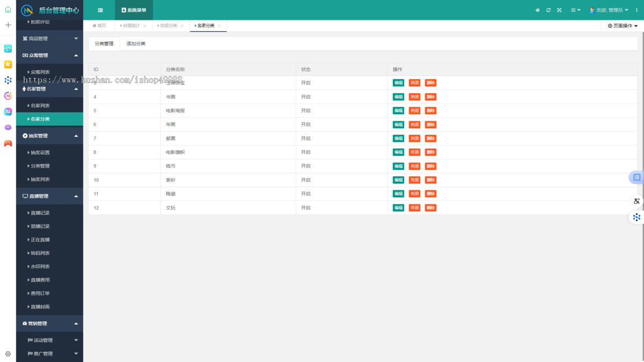644x362 pixels.
Task: Click 删除 for the 年画 row
Action: tap(430, 124)
